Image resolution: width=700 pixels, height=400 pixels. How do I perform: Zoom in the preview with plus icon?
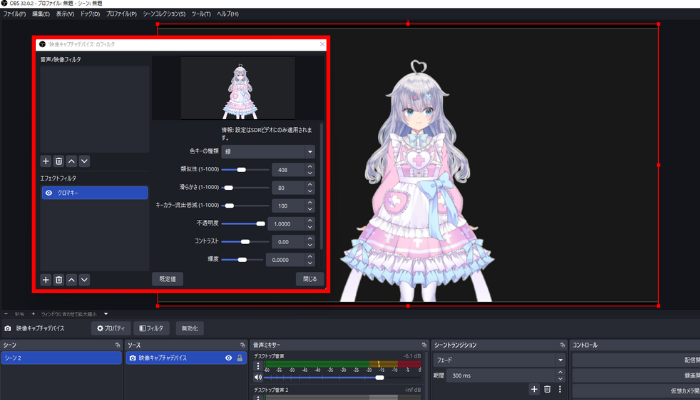[x=33, y=314]
